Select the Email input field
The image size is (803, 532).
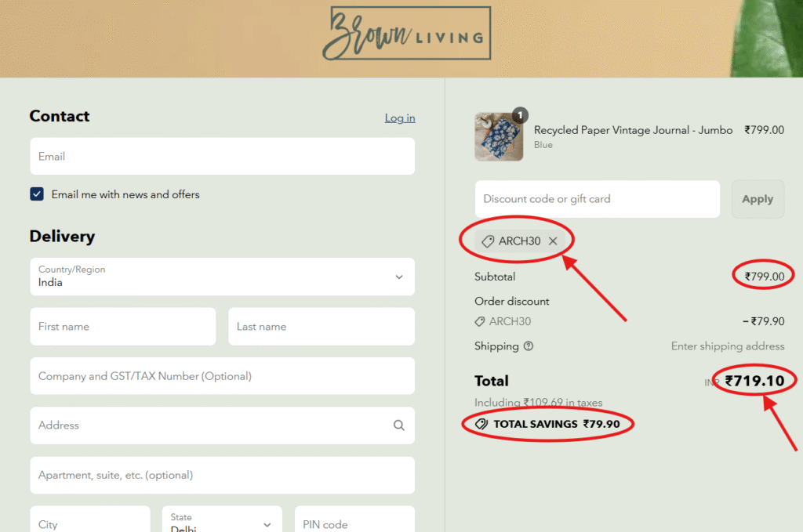coord(222,156)
